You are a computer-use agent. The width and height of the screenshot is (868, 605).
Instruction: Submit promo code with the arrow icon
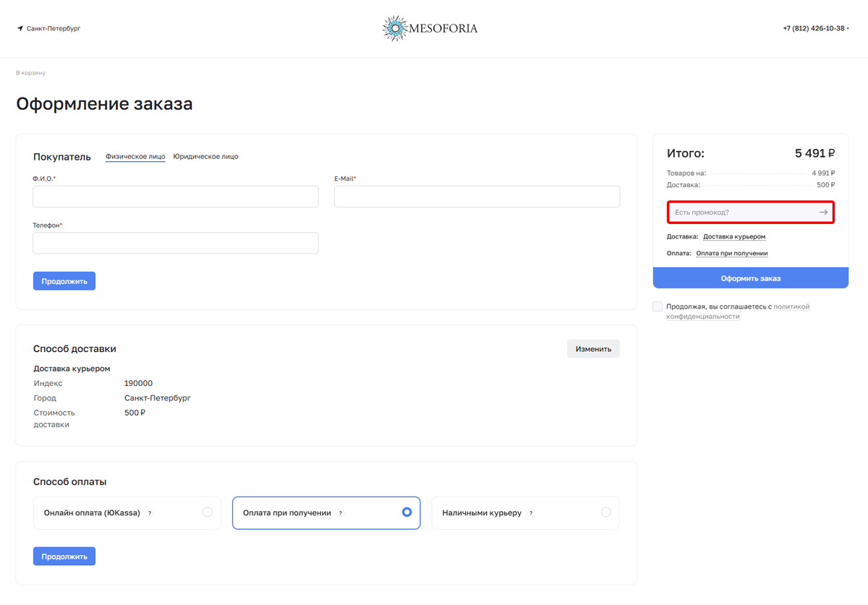[x=823, y=213]
